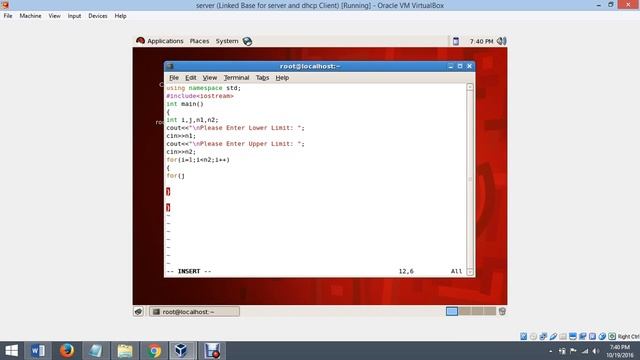Screen dimensions: 640x360
Task: Click the terminal scrollbar down arrow
Action: tap(470, 272)
